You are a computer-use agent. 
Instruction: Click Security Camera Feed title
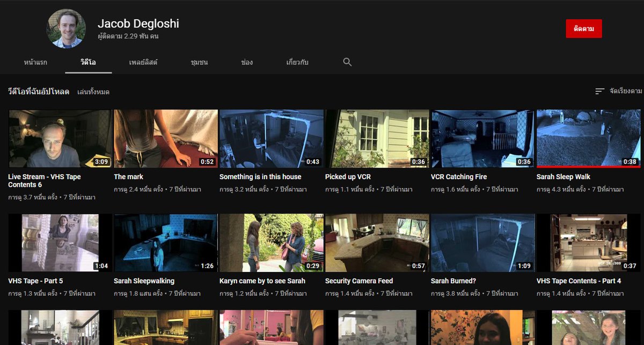359,281
